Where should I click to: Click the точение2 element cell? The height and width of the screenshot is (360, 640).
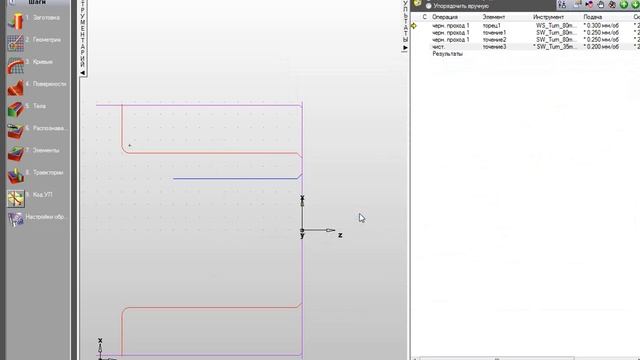(494, 40)
